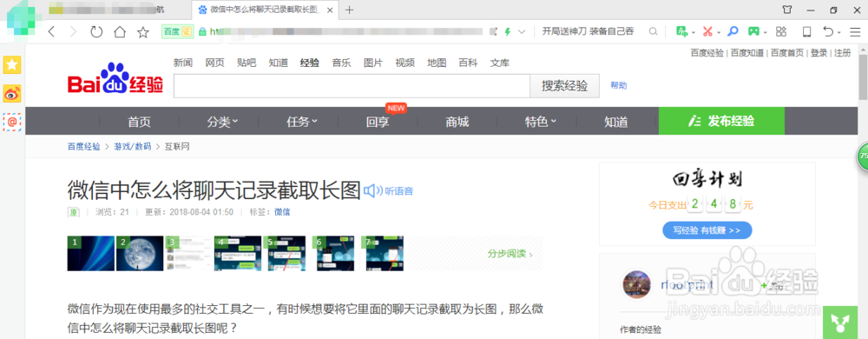Open the mail @ sidebar icon
Viewport: 868px width, 339px height.
tap(12, 122)
